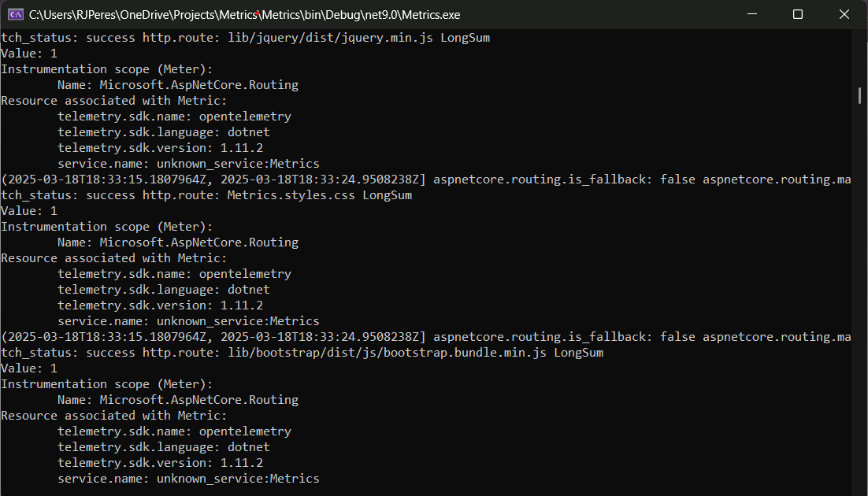The height and width of the screenshot is (496, 868).
Task: Click the vertical scrollbar thumb
Action: [x=859, y=95]
